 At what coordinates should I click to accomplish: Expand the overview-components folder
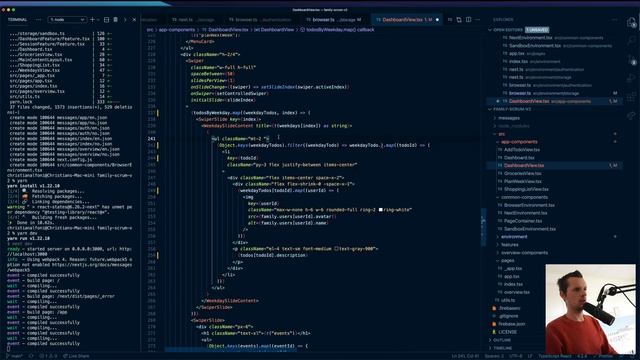pyautogui.click(x=522, y=253)
